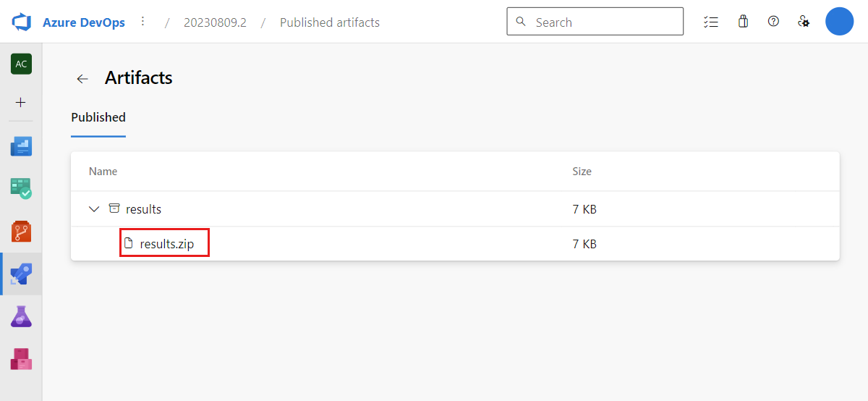Open the Test Plans flask icon
Image resolution: width=868 pixels, height=401 pixels.
(x=21, y=316)
